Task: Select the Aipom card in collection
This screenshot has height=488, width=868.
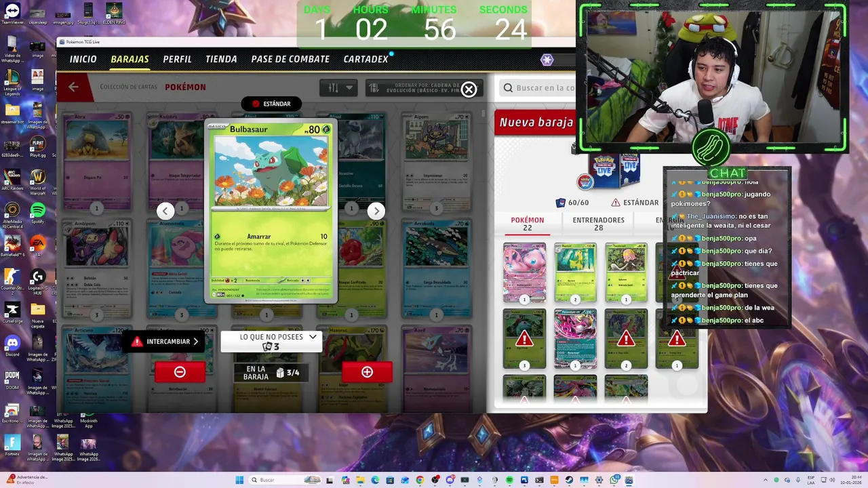Action: click(x=436, y=163)
